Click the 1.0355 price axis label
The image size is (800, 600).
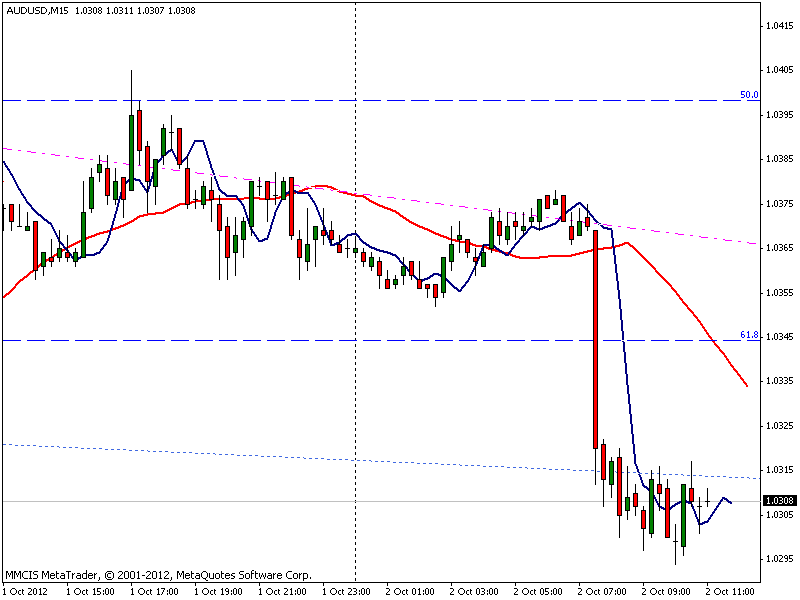coord(780,292)
